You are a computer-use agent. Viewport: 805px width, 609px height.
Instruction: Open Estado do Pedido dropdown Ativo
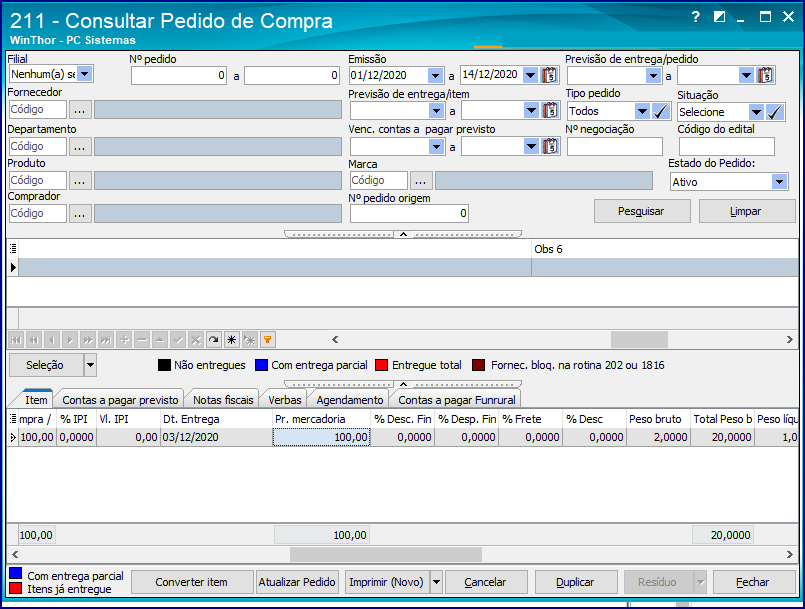779,182
